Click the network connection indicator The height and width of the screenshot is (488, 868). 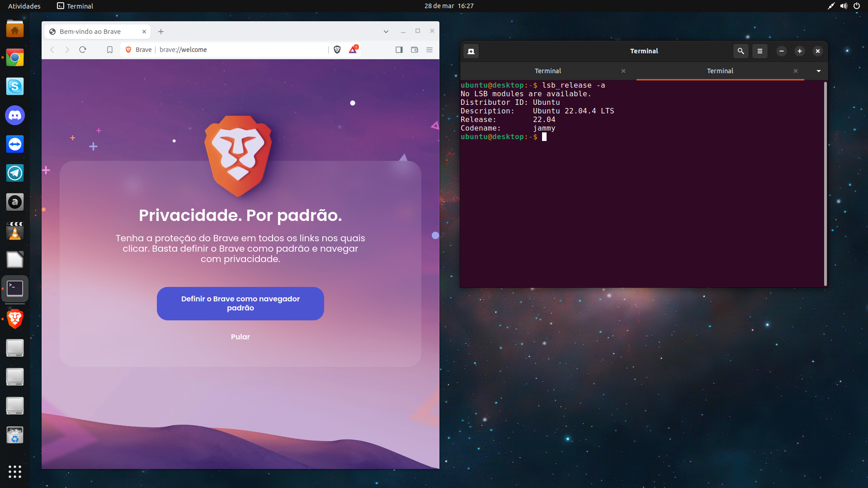[831, 6]
